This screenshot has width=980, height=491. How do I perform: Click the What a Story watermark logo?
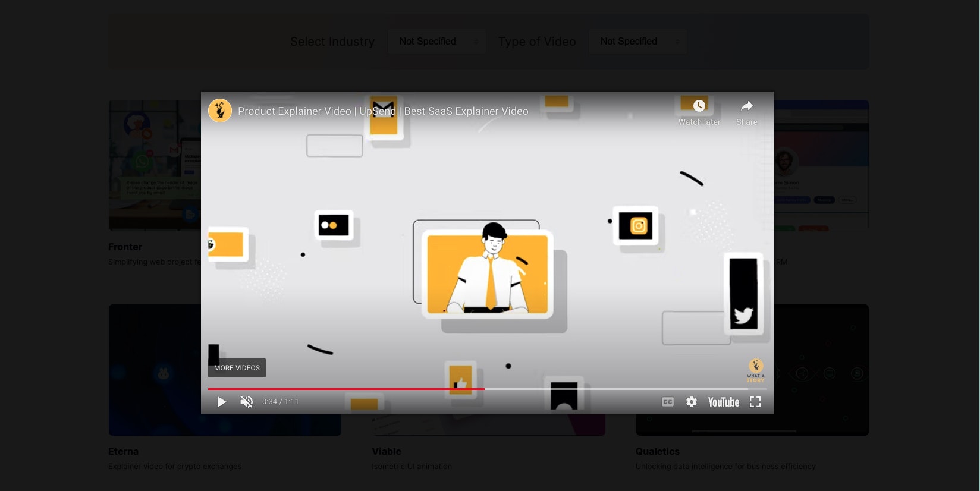[x=756, y=370]
